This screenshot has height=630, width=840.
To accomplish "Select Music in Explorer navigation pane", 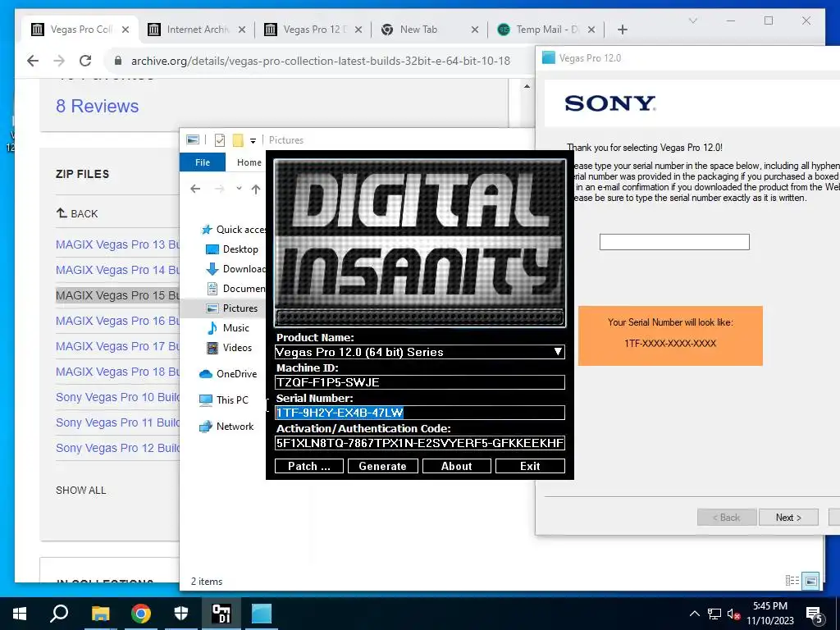I will (x=229, y=328).
